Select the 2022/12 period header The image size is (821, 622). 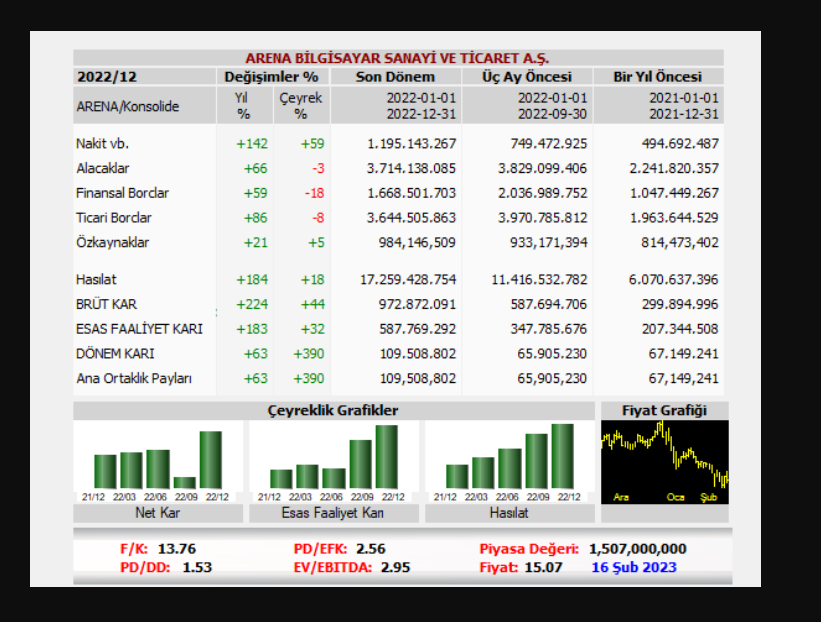coord(107,77)
